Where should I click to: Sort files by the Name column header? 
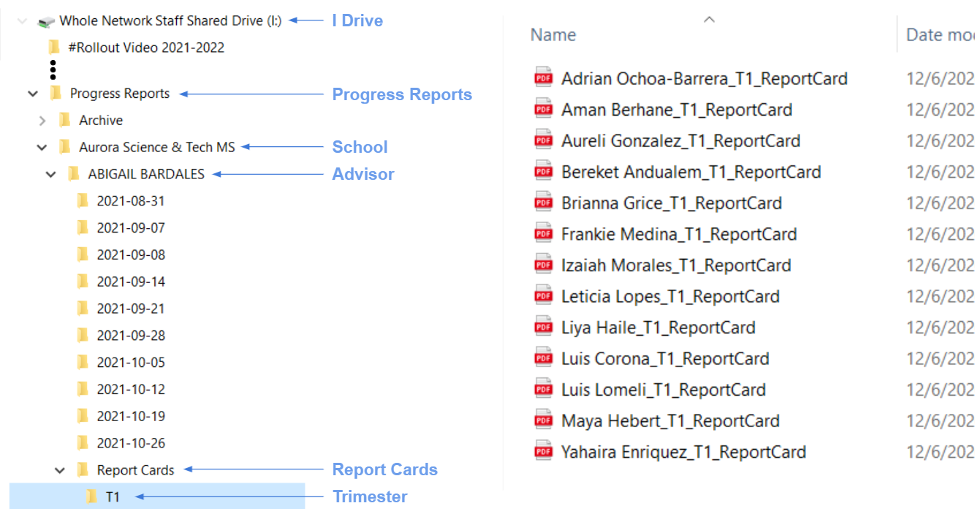tap(553, 34)
